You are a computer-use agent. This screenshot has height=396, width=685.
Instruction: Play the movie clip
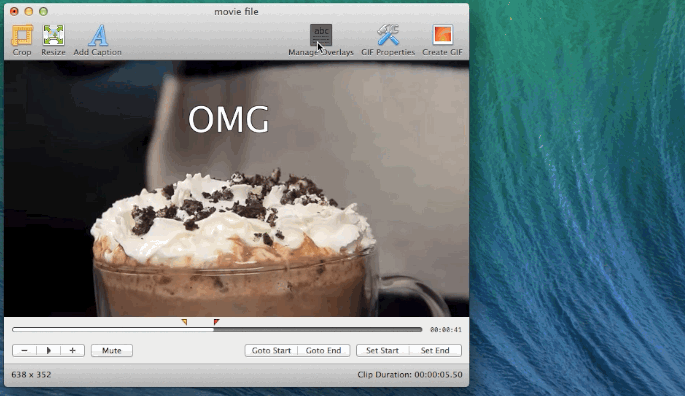pyautogui.click(x=48, y=351)
